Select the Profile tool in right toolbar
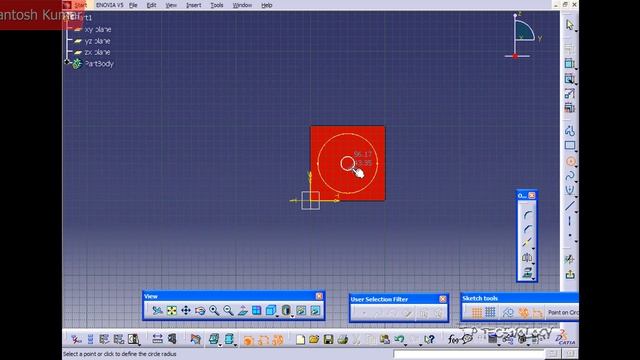The image size is (640, 360). pos(570,131)
